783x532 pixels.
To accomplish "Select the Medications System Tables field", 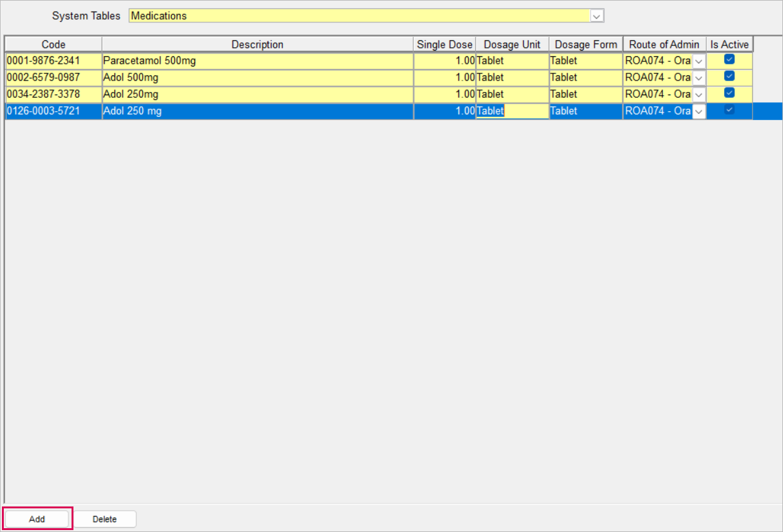I will [366, 16].
